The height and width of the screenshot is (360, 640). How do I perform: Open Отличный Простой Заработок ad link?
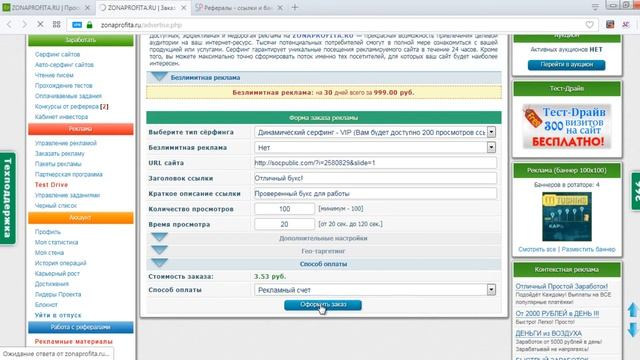point(562,287)
